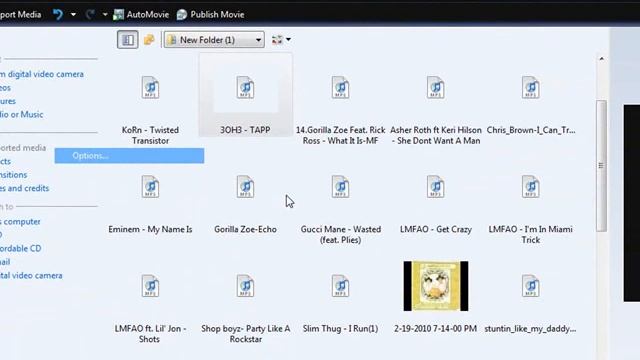Click the Redo arrow icon
The height and width of the screenshot is (360, 640).
pyautogui.click(x=90, y=15)
